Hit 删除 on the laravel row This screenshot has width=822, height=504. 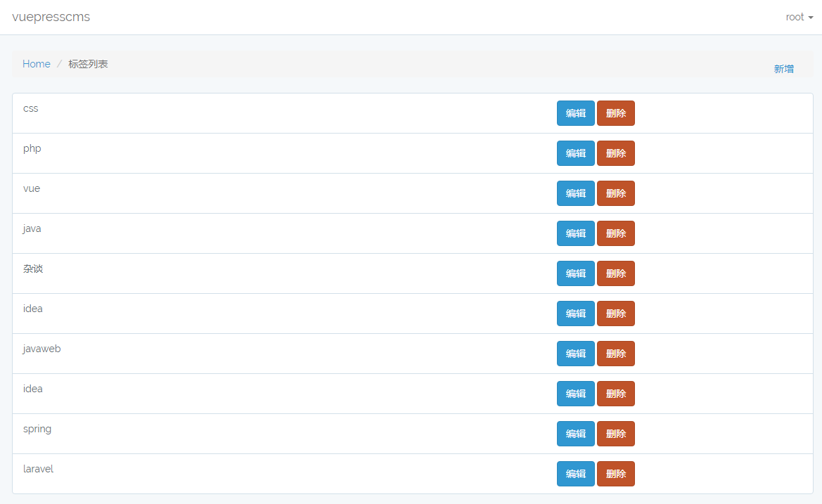(615, 474)
